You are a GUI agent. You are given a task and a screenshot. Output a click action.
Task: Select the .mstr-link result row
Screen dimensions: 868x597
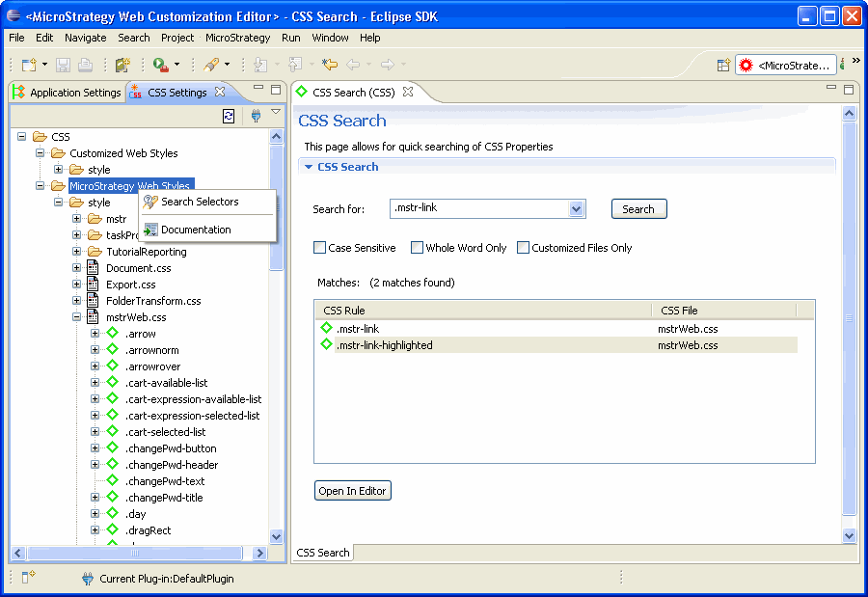click(x=556, y=329)
